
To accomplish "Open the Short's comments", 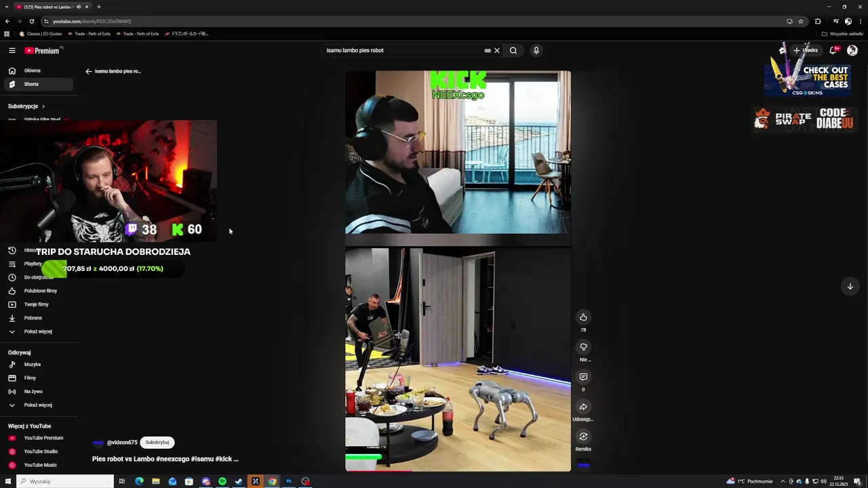I will (583, 377).
